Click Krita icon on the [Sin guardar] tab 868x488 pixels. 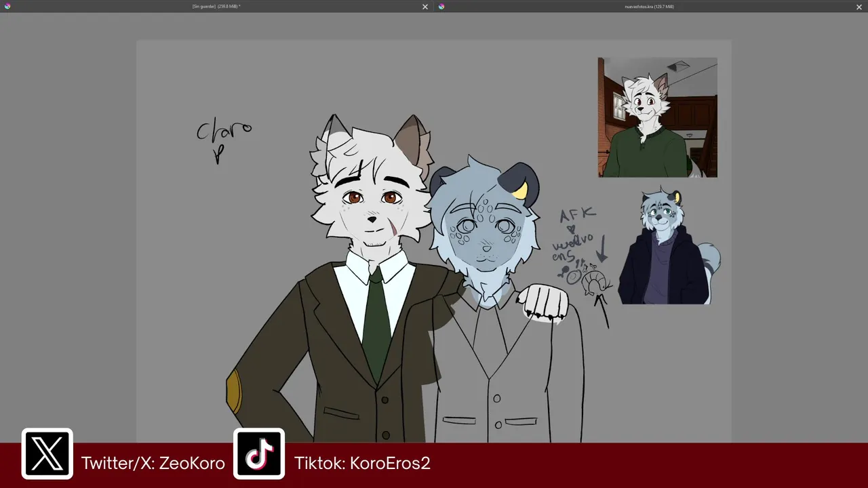pos(7,6)
